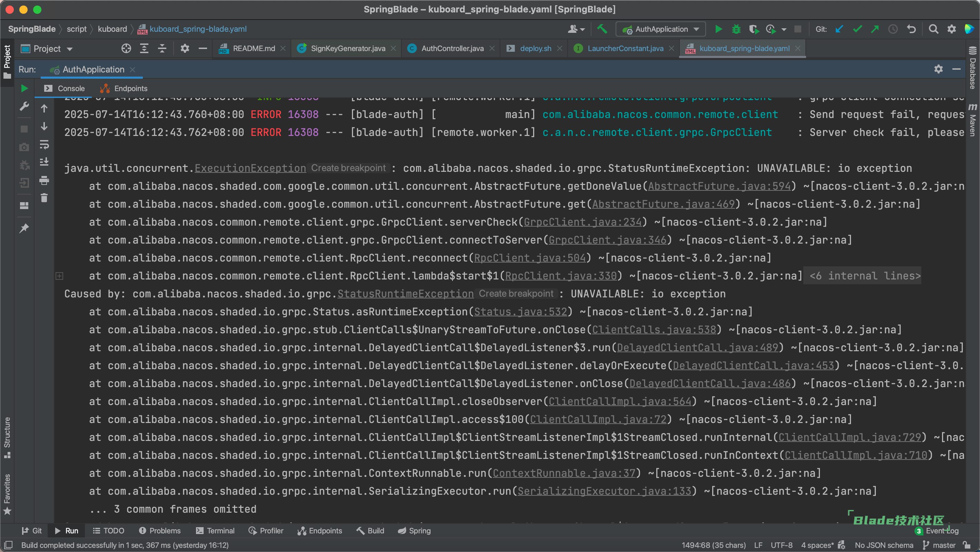Click the Print console output icon

pos(44,180)
